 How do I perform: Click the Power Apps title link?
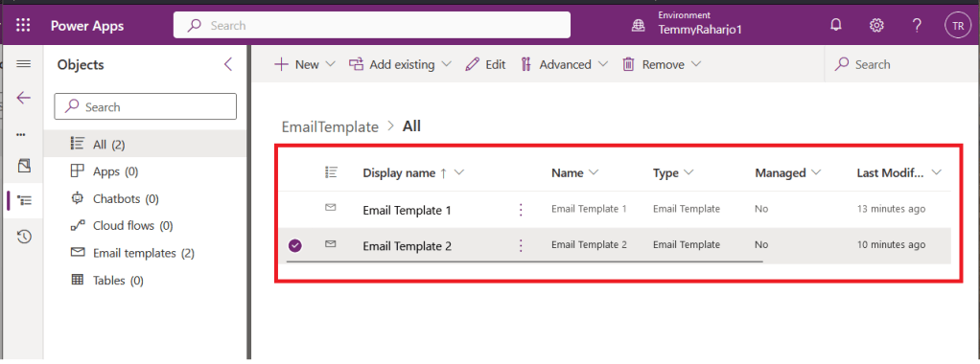(87, 26)
